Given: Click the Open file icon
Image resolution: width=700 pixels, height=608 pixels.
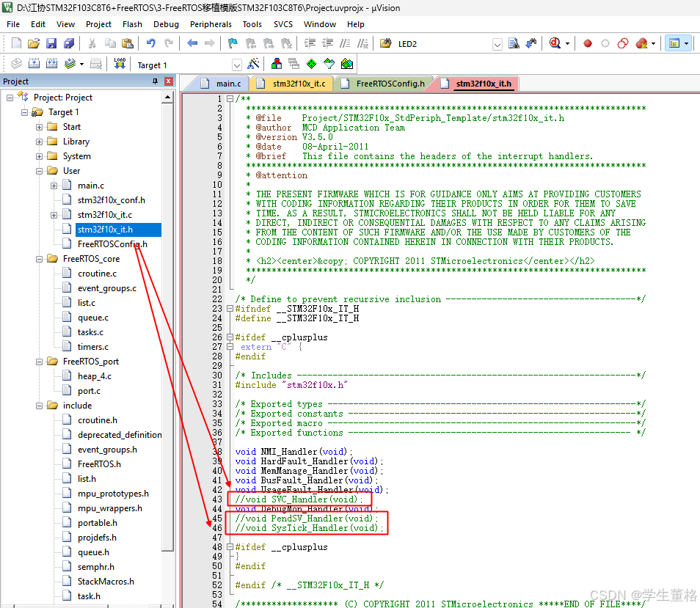Looking at the screenshot, I should (x=34, y=43).
